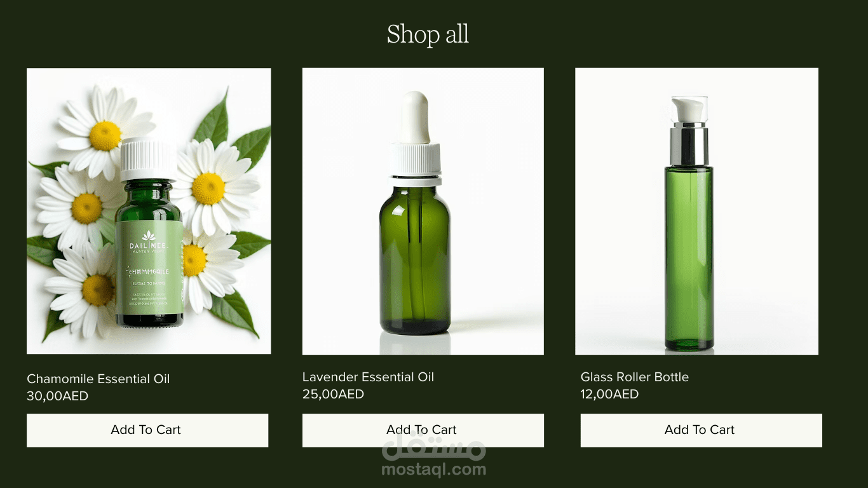The image size is (868, 488).
Task: Click the white dropper bulb on lavender bottle
Action: 415,118
